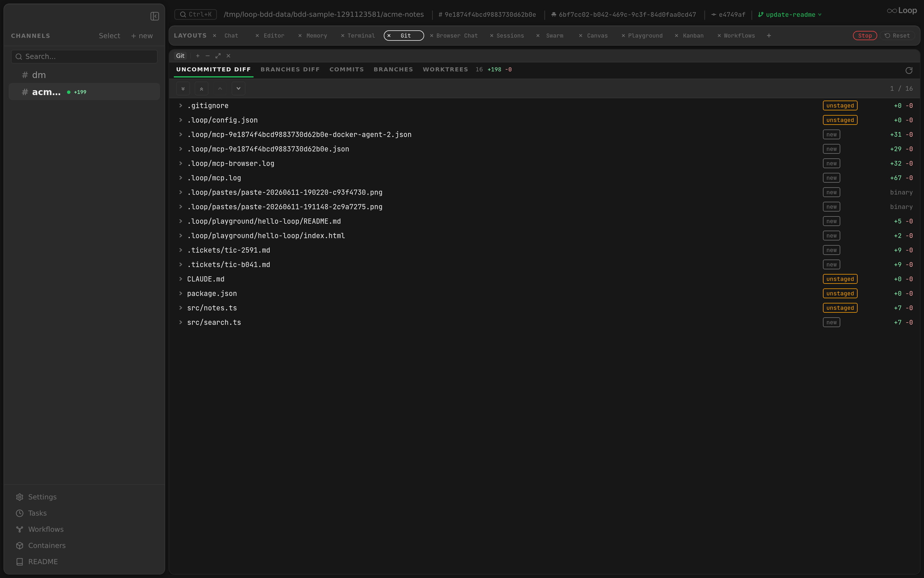924x578 pixels.
Task: Expand the package.json diff
Action: click(x=180, y=294)
